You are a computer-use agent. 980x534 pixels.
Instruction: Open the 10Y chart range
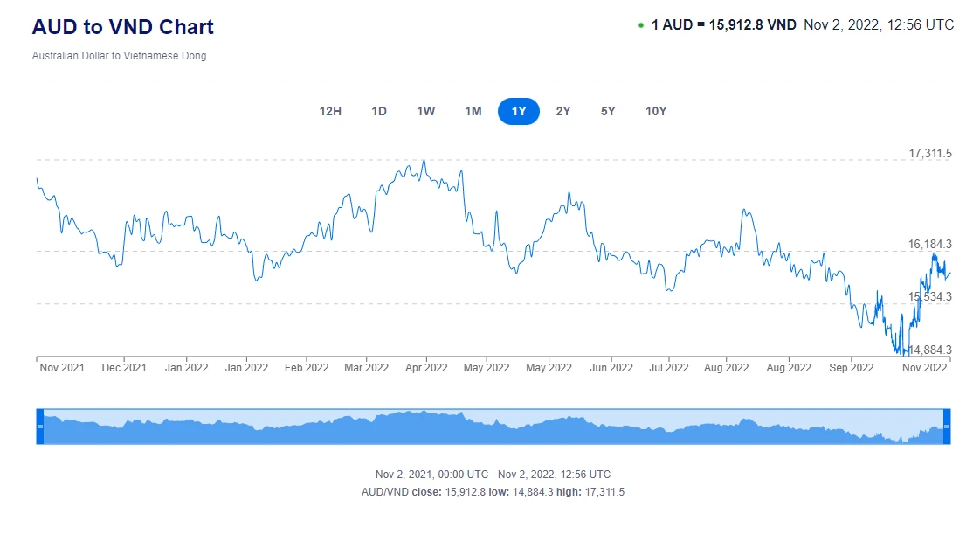(656, 111)
